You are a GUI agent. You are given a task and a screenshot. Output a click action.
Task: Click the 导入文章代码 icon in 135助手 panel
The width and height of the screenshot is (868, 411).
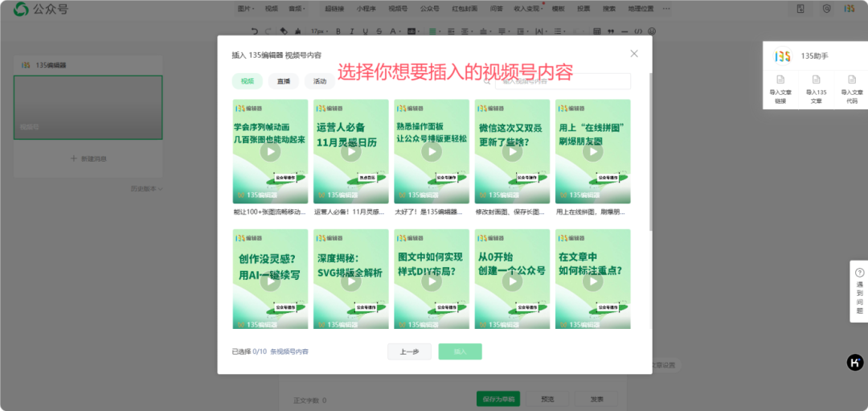click(x=852, y=80)
